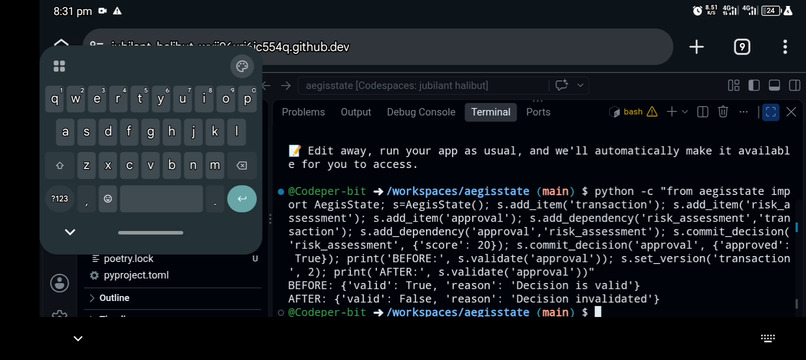Toggle primary side bar visibility
The image size is (806, 360).
point(754,85)
